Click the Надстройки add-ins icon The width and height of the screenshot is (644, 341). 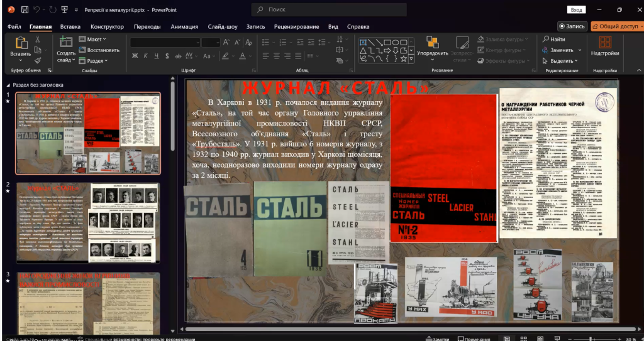[604, 42]
